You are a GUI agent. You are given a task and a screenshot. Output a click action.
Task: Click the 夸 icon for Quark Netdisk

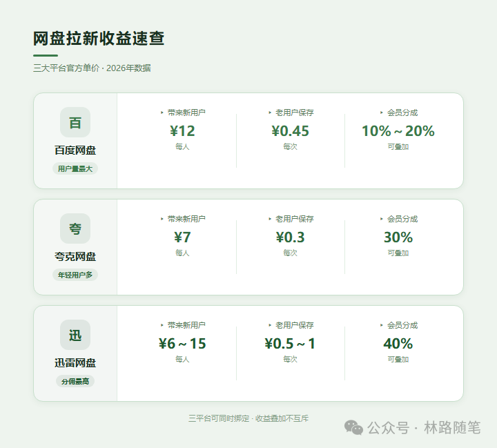coord(75,228)
